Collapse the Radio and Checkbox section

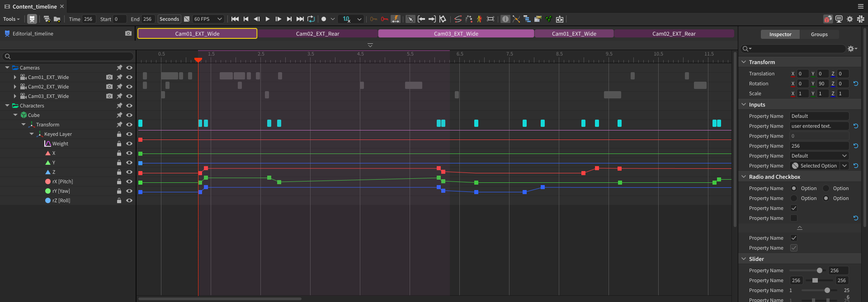[744, 177]
